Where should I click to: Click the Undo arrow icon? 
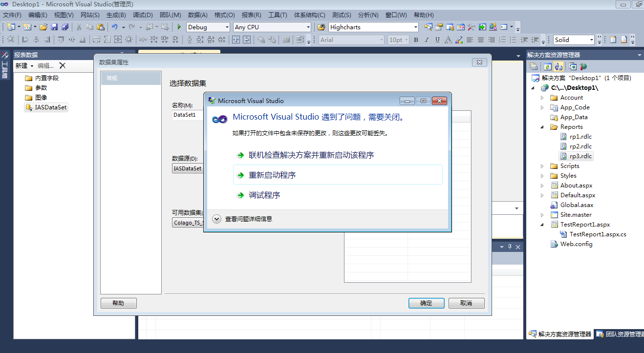pyautogui.click(x=114, y=27)
